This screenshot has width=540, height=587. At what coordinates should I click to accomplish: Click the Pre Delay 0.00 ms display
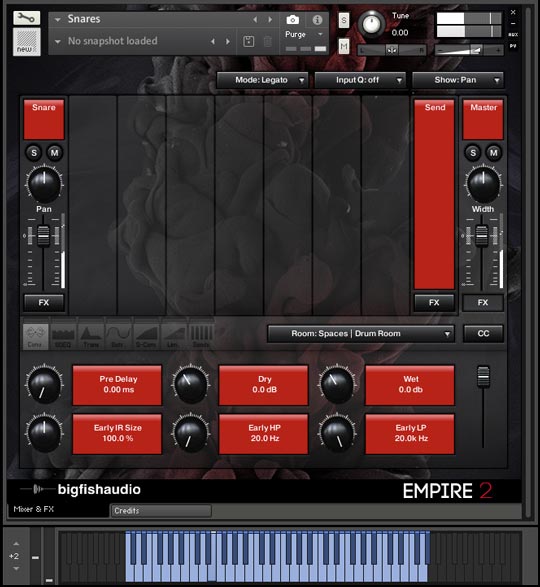coord(117,385)
